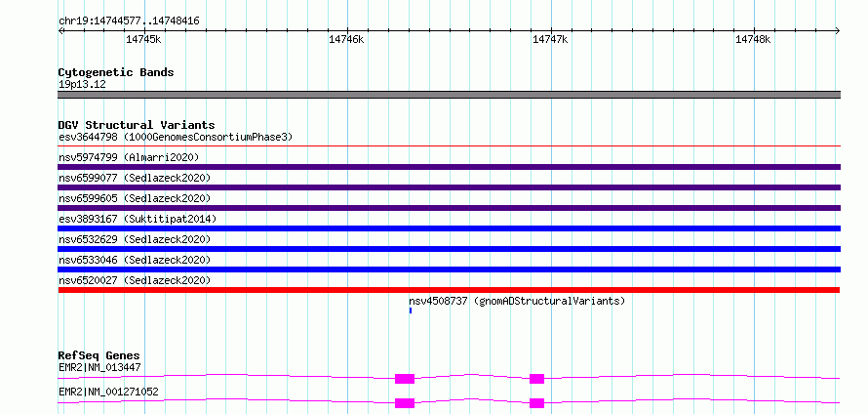This screenshot has width=868, height=414.
Task: Select the thick red nsv6520027 variant bar
Action: pyautogui.click(x=449, y=290)
